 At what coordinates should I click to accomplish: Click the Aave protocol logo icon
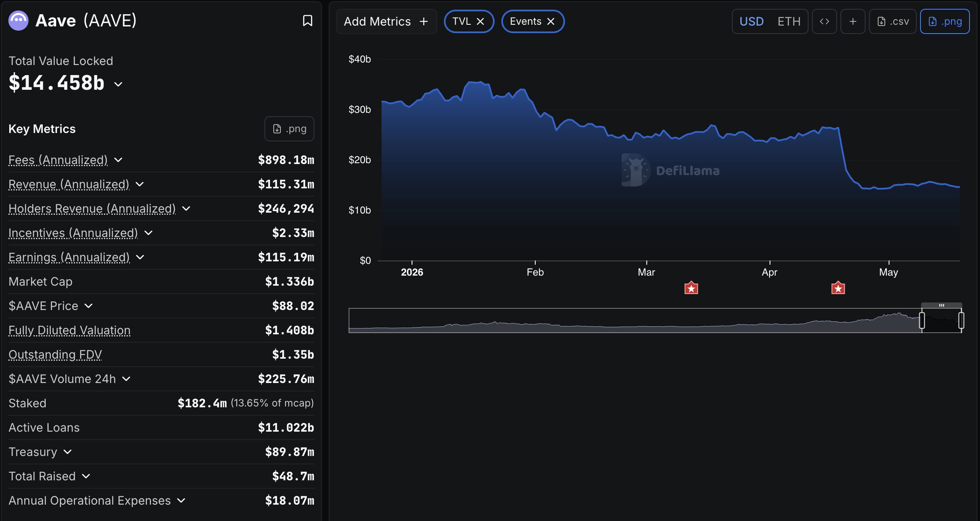click(x=18, y=21)
